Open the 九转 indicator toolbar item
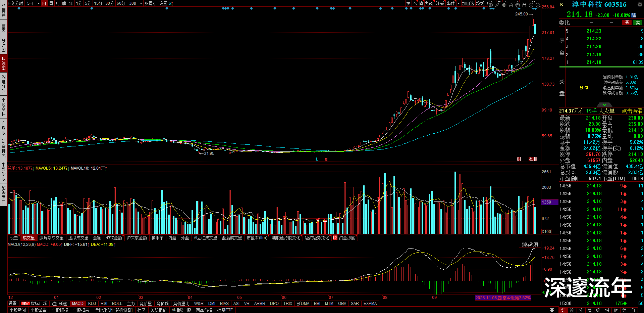Viewport: 644px width, 313px height. coord(429,3)
